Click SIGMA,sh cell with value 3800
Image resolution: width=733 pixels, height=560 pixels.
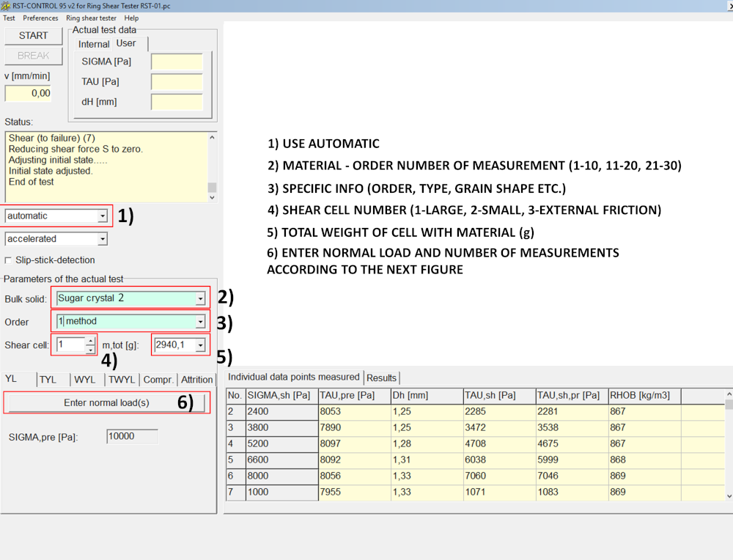pos(282,428)
